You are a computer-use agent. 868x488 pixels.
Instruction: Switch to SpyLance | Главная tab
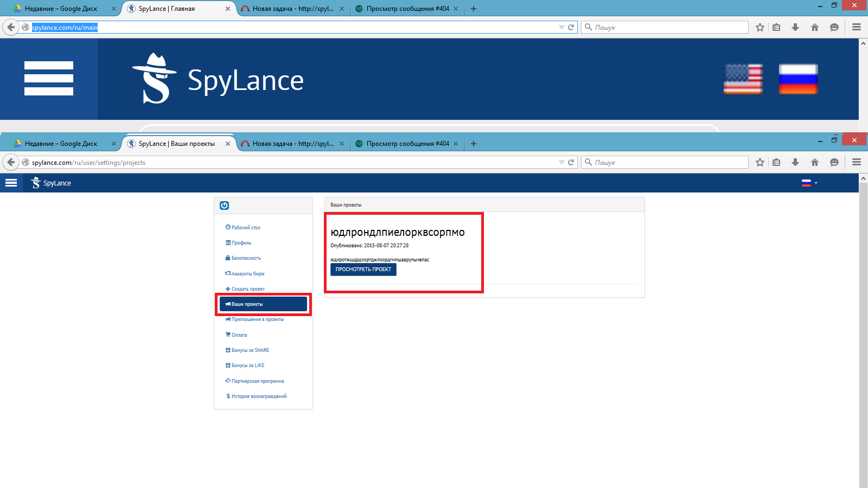pos(167,9)
